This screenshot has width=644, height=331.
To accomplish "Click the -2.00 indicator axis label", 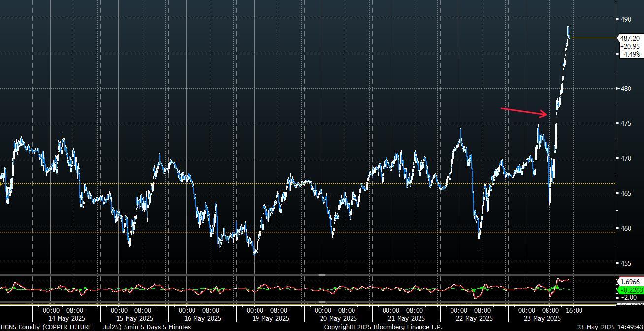I will click(629, 297).
